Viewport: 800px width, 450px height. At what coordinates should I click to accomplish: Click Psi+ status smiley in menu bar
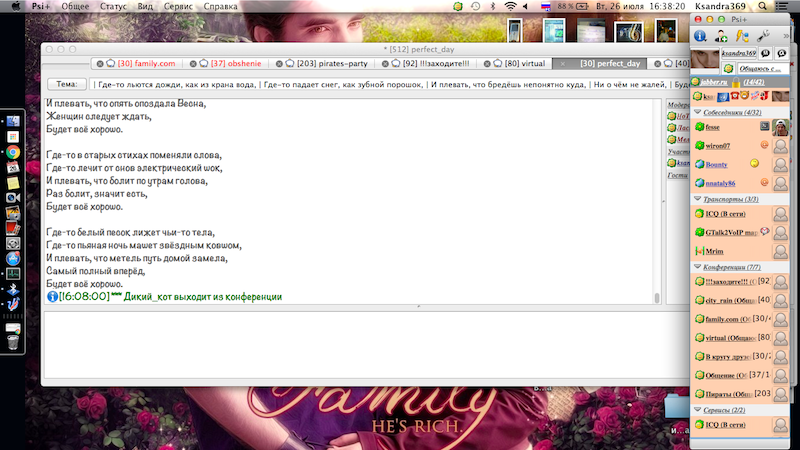(458, 6)
